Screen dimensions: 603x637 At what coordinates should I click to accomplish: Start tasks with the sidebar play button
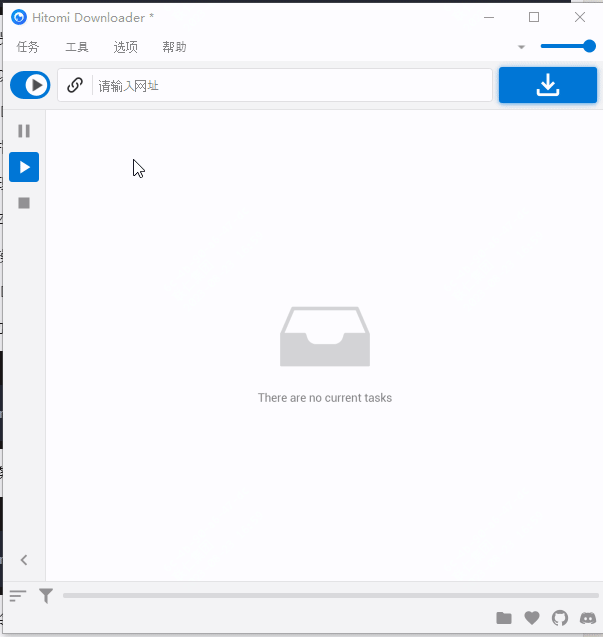24,167
